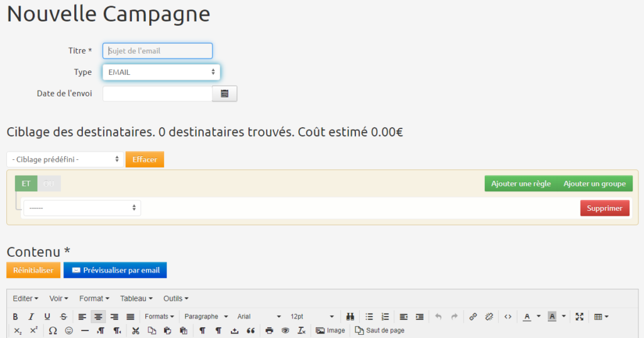Toggle bold formatting in the editor
644x338 pixels.
15,317
